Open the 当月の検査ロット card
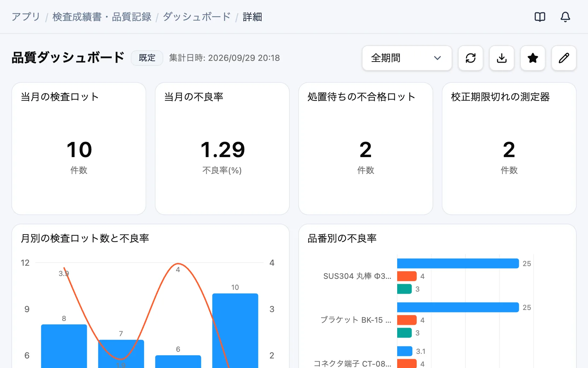 tap(79, 149)
